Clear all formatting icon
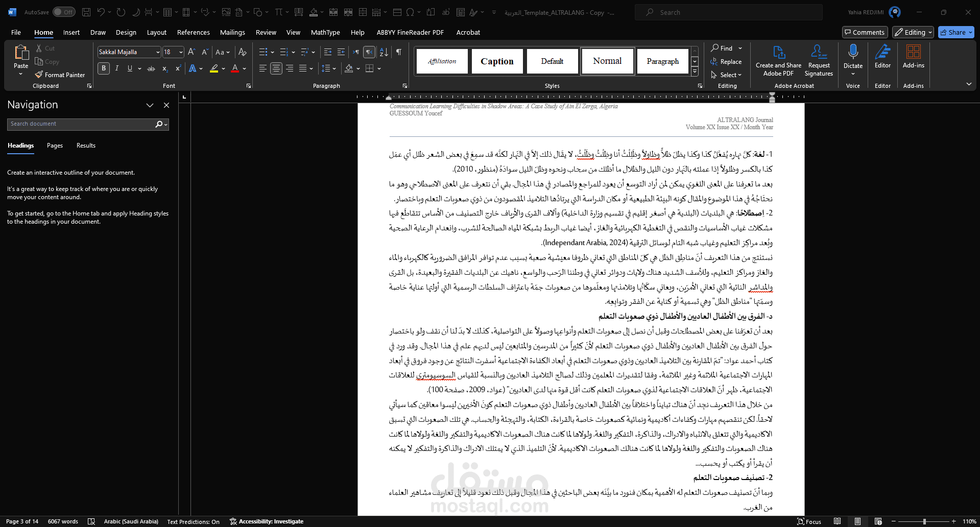The height and width of the screenshot is (527, 980). click(x=243, y=52)
